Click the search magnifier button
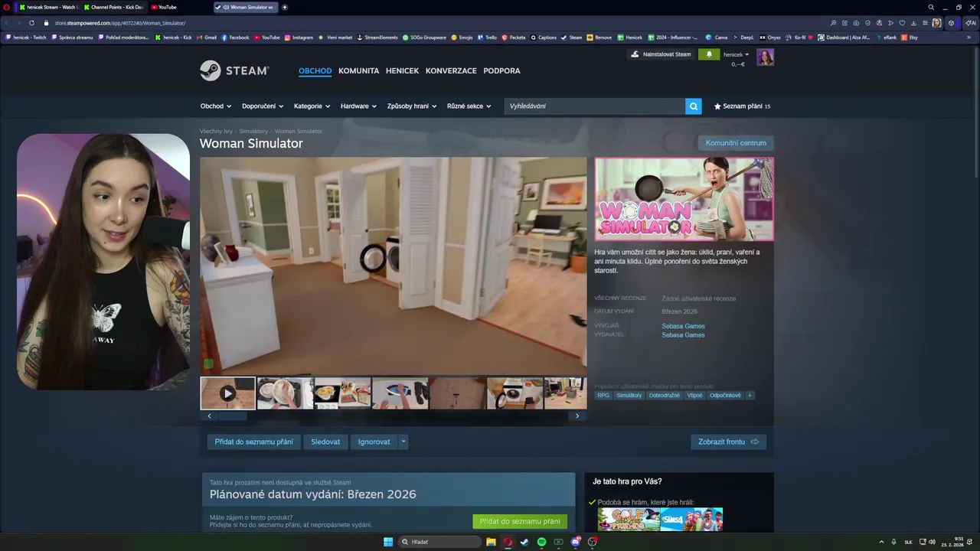Image resolution: width=980 pixels, height=551 pixels. pyautogui.click(x=694, y=106)
